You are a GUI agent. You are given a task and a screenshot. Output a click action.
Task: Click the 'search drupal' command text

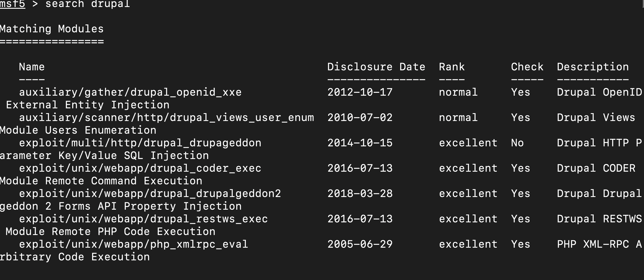pyautogui.click(x=87, y=4)
